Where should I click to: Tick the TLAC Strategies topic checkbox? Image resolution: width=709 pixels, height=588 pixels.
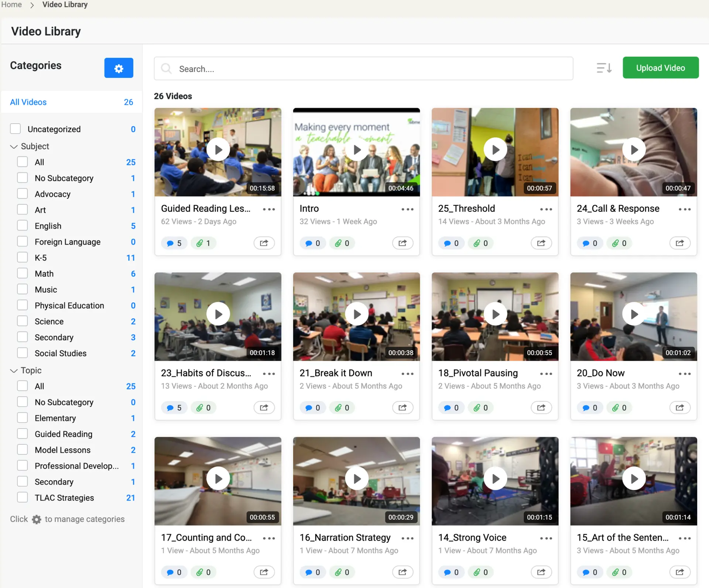pos(23,498)
